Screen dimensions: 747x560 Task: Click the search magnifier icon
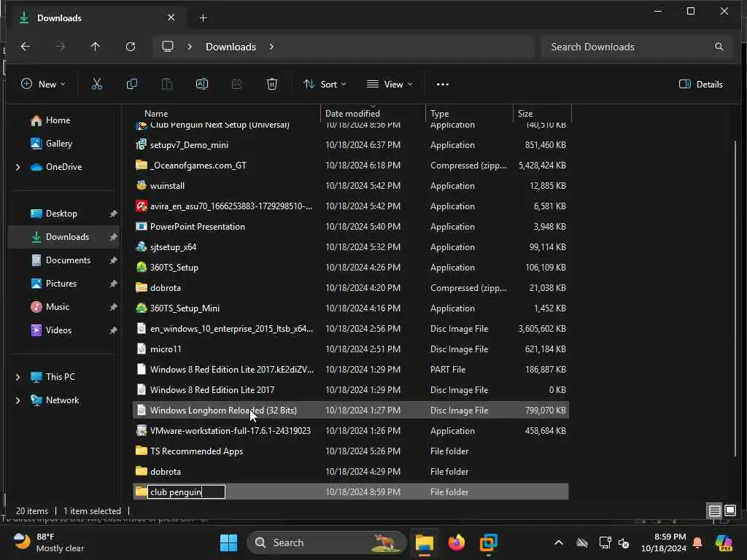click(719, 47)
